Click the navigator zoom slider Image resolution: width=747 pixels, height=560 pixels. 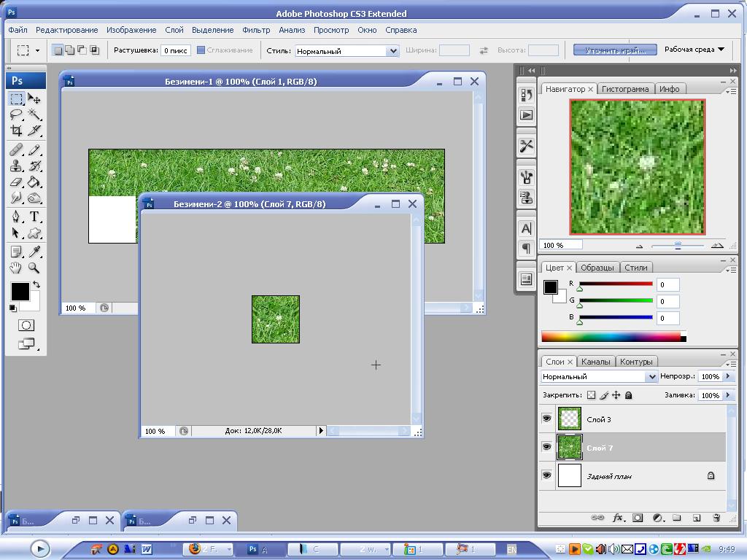tap(678, 245)
